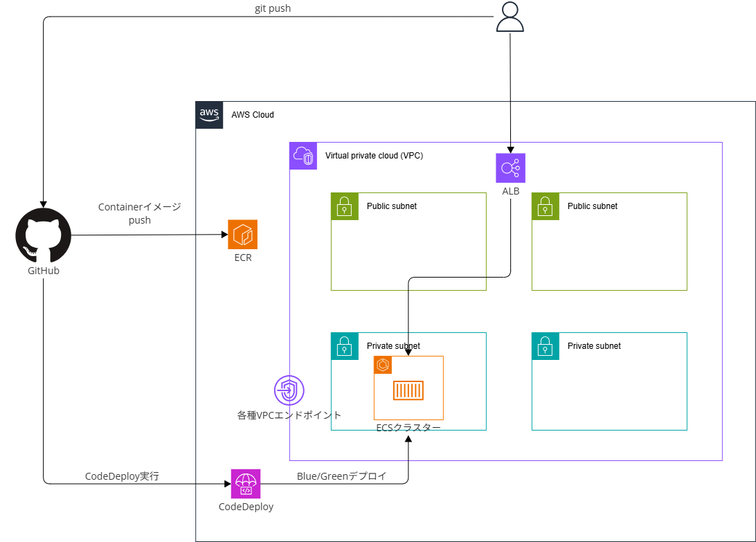The height and width of the screenshot is (542, 756).
Task: Click 'CodeDeploy' caption under parachute icon
Action: (246, 507)
